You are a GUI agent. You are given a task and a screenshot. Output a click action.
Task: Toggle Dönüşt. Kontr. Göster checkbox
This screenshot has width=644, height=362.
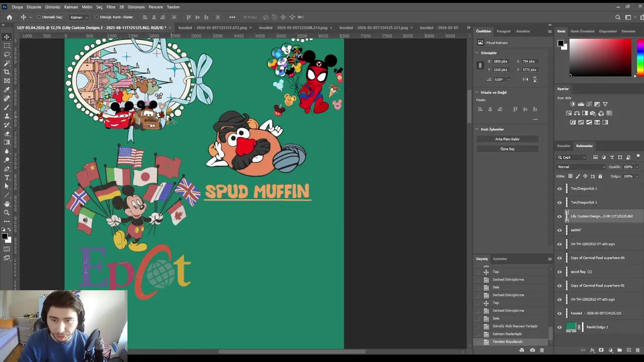97,17
